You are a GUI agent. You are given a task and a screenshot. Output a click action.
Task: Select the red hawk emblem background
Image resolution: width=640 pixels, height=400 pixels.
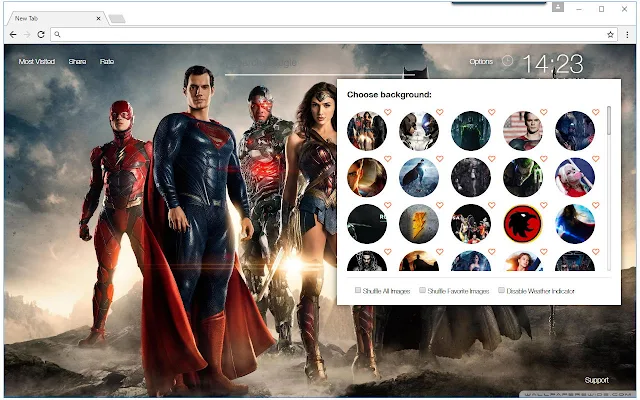(523, 224)
